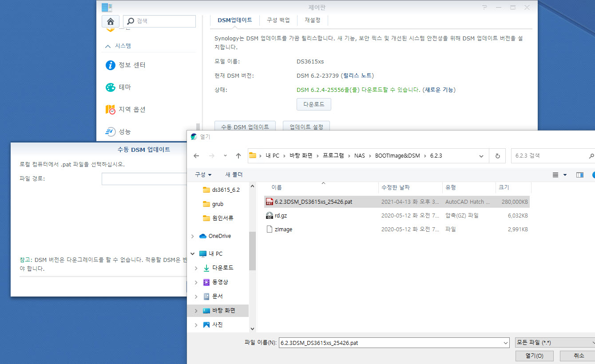Image resolution: width=595 pixels, height=364 pixels.
Task: Go up one folder level
Action: point(238,156)
